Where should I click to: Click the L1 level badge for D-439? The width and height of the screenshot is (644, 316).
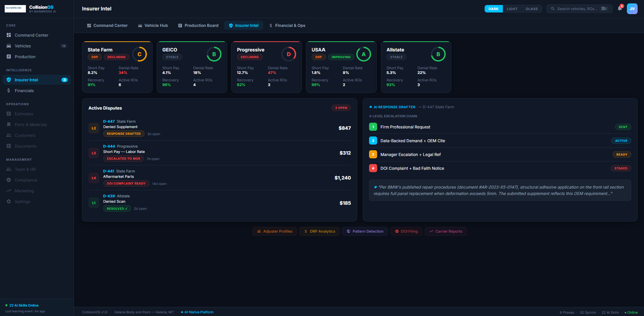tap(94, 203)
